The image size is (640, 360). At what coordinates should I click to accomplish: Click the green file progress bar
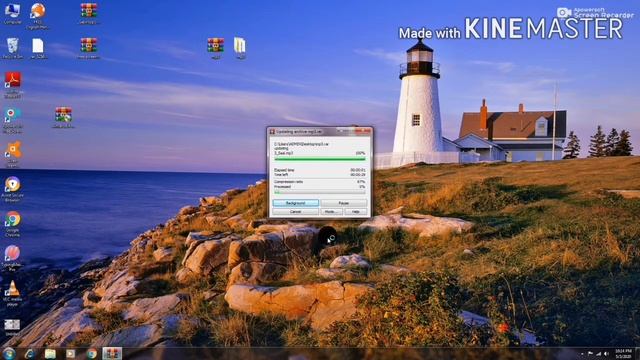point(320,159)
